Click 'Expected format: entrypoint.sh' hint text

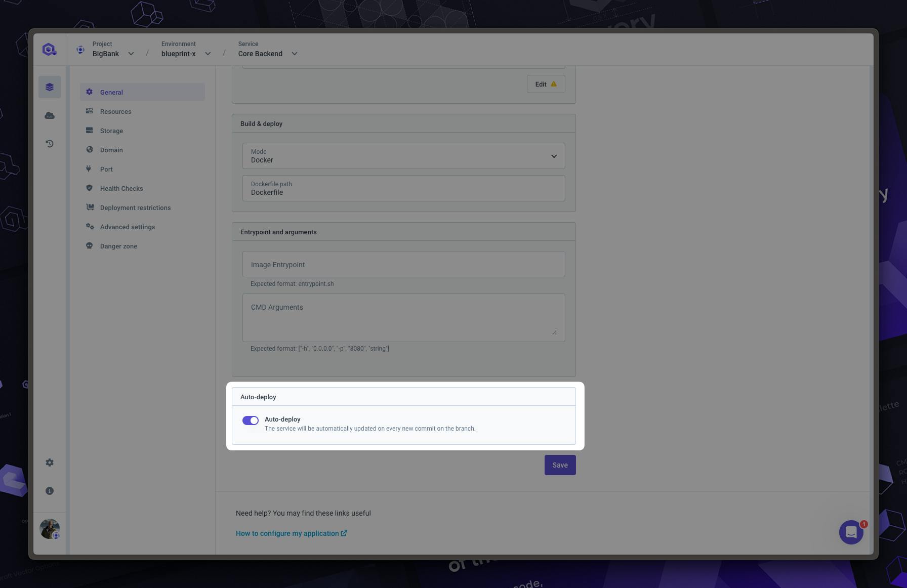tap(292, 284)
